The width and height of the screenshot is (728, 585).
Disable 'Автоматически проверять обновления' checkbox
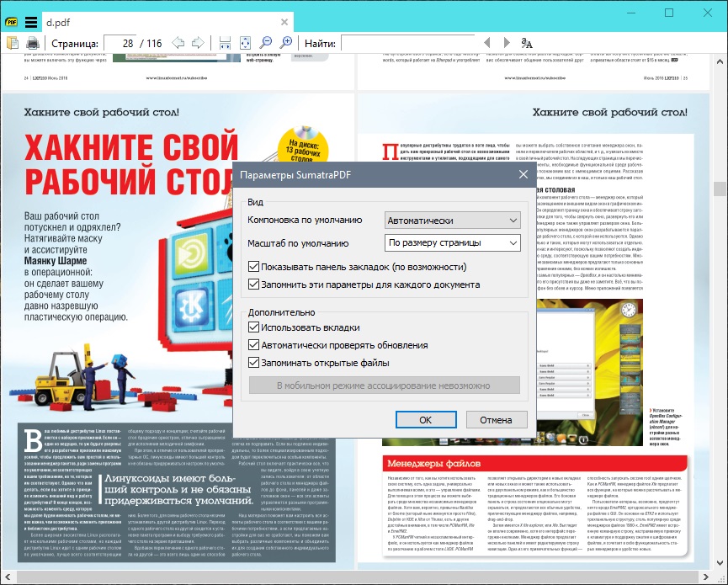(x=255, y=345)
